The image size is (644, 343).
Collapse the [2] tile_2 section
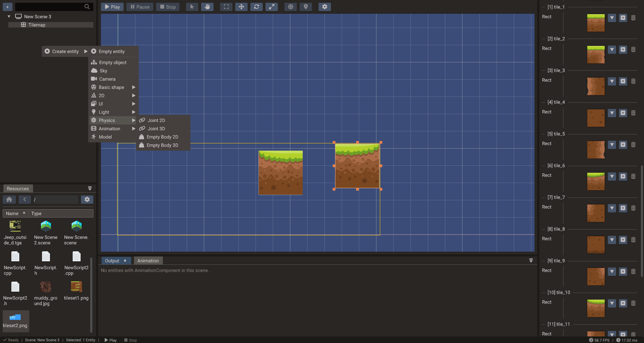pyautogui.click(x=544, y=39)
